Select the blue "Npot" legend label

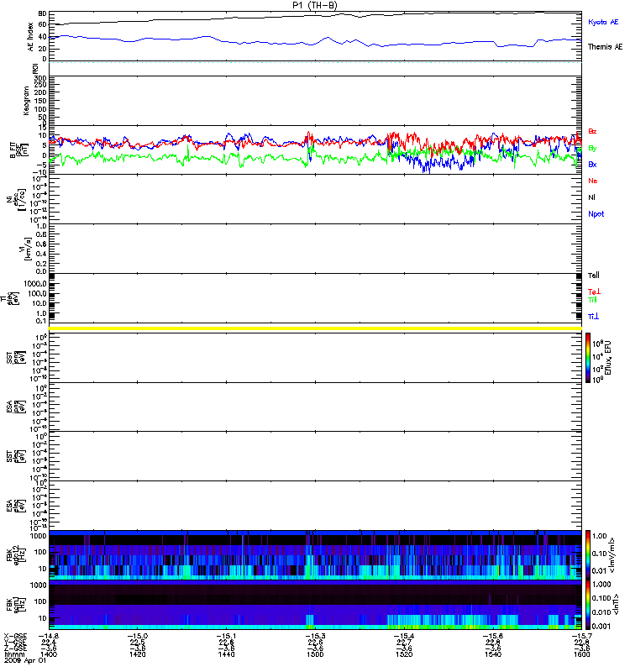pos(596,214)
